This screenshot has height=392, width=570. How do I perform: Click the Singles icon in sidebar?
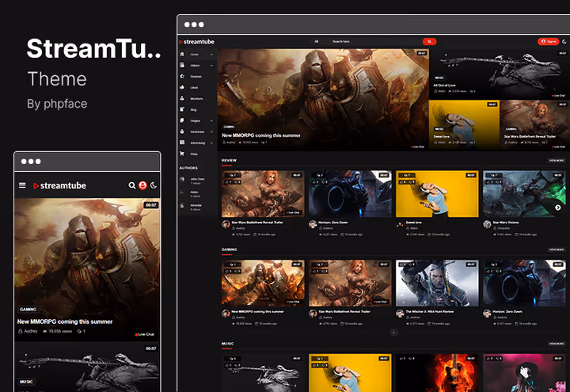pos(182,120)
